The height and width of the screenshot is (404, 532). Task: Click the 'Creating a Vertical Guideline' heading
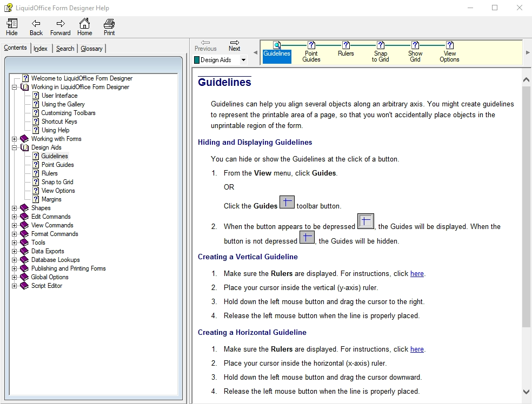coord(248,257)
